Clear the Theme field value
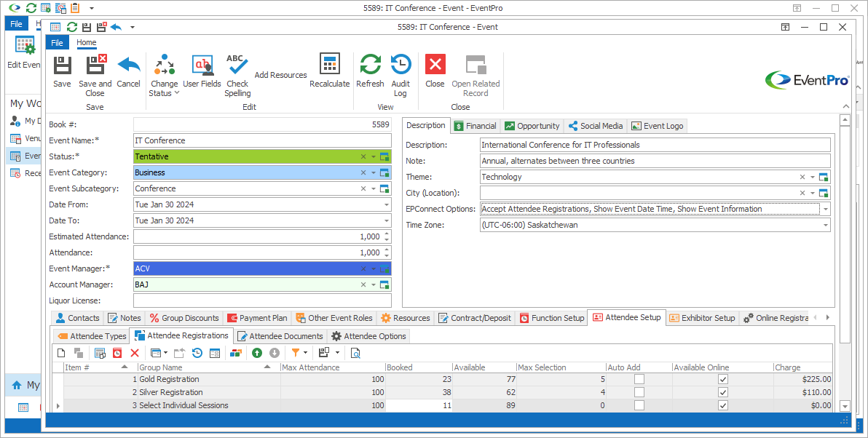The width and height of the screenshot is (868, 438). pyautogui.click(x=802, y=177)
